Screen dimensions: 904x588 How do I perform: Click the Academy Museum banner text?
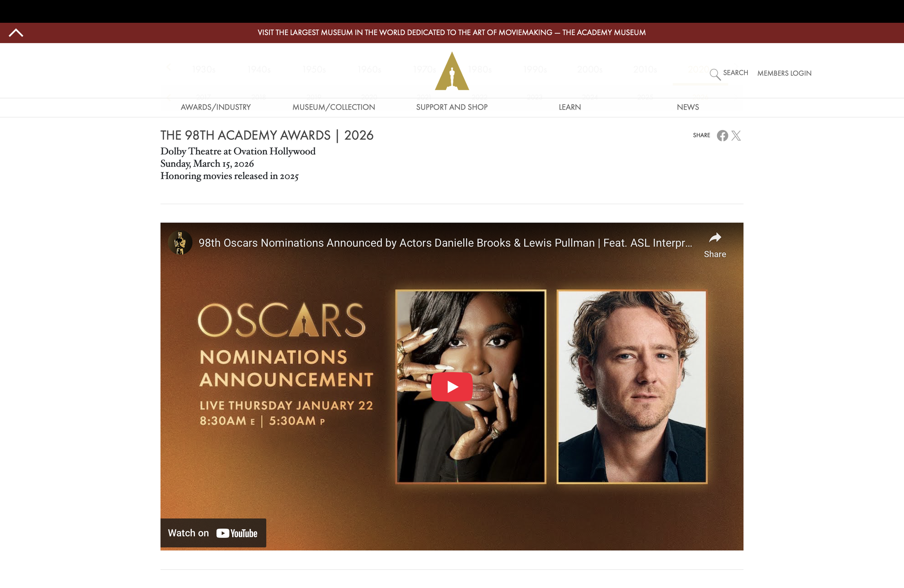[452, 33]
